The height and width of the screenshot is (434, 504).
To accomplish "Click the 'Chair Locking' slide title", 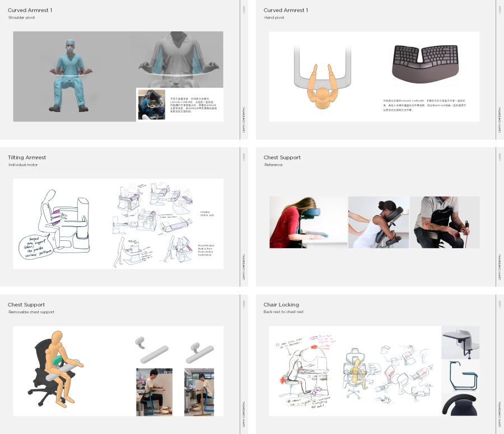I will pyautogui.click(x=281, y=305).
